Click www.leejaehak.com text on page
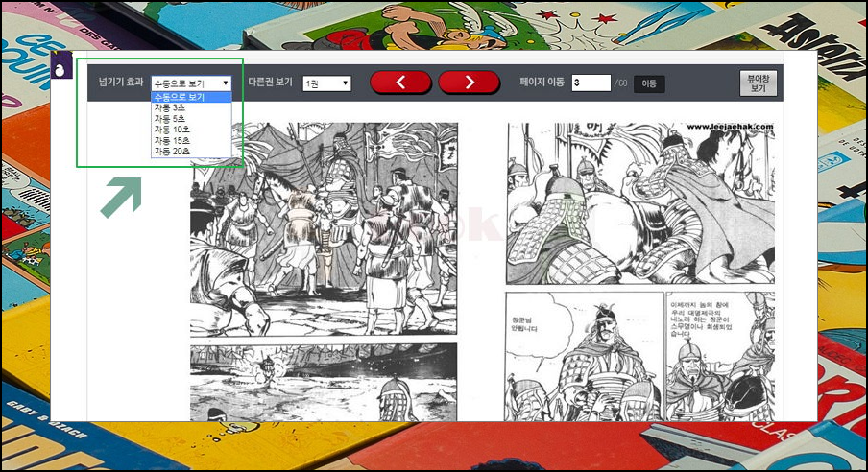Screen dimensions: 868x472 pyautogui.click(x=730, y=127)
